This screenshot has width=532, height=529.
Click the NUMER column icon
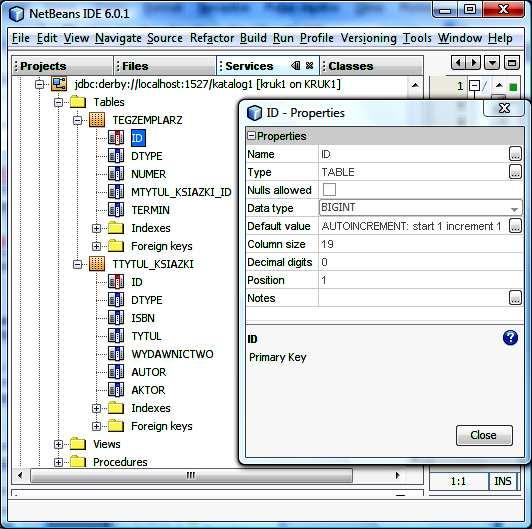point(116,174)
